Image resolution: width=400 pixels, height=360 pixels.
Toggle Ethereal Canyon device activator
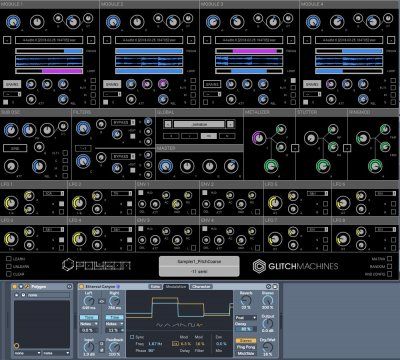click(81, 286)
